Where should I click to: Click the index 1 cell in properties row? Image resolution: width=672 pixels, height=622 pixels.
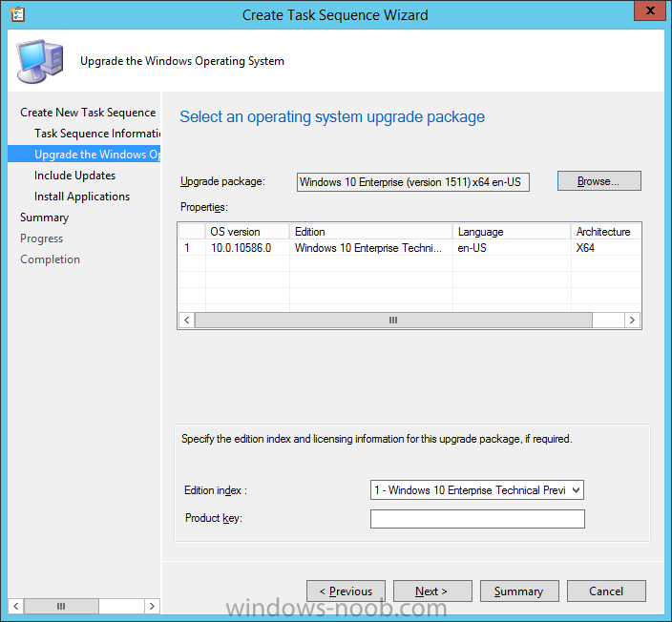(192, 248)
